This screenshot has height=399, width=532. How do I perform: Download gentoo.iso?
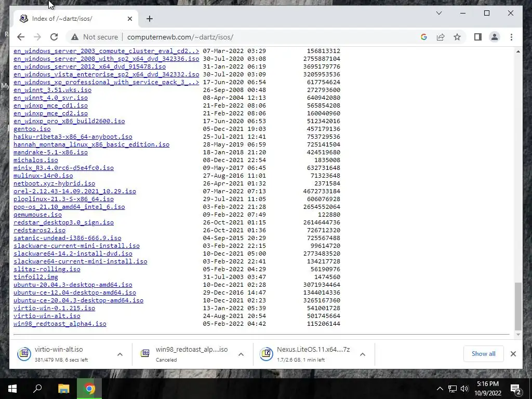pos(32,129)
